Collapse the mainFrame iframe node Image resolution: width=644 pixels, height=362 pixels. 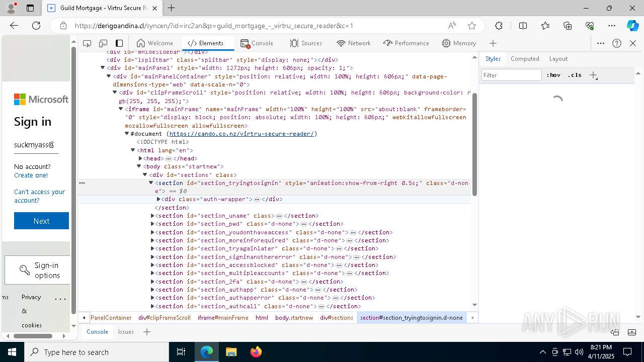(121, 109)
